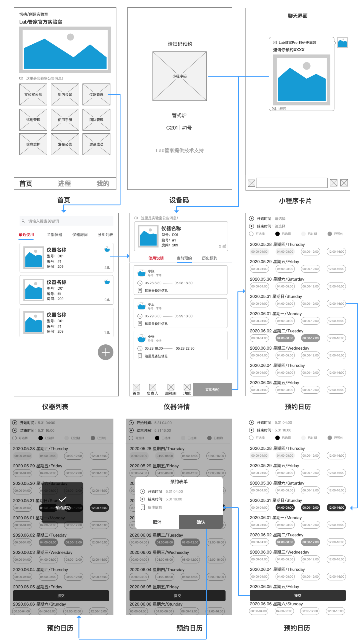The width and height of the screenshot is (362, 644).
Task: Open the instrument card showing 1 member
Action: pos(66,323)
